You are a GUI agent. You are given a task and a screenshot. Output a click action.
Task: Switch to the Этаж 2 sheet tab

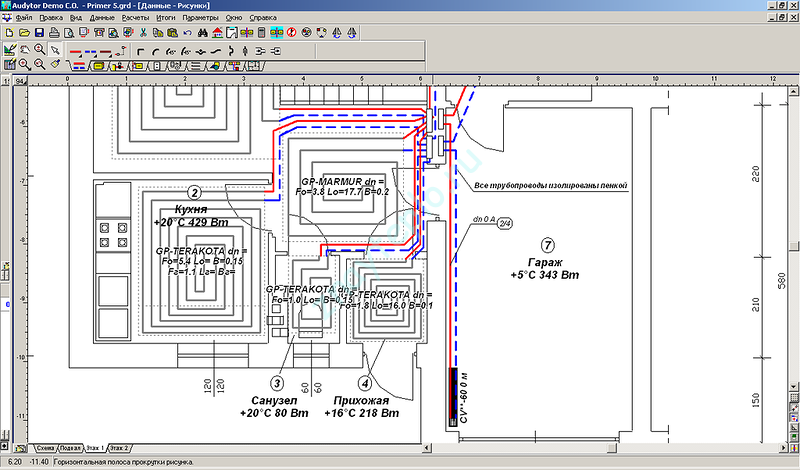[119, 448]
